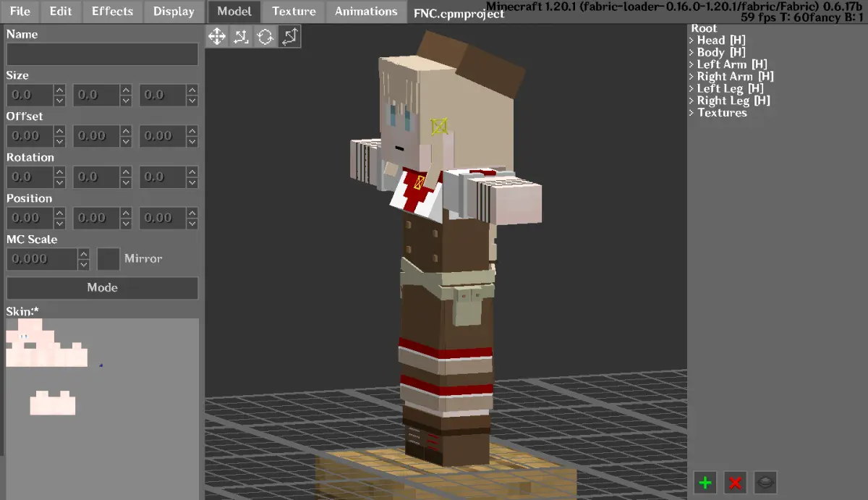Select the offset/scale gizmo tool
868x500 pixels.
(x=241, y=36)
